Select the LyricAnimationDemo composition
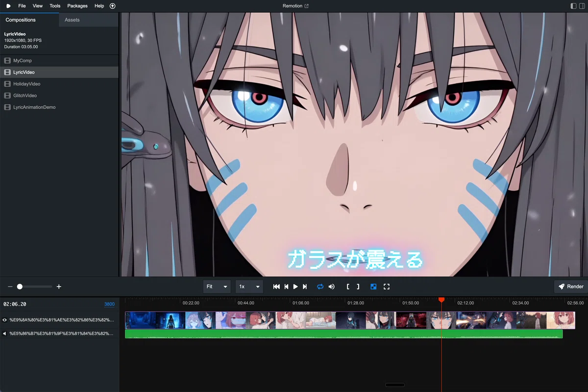This screenshot has height=392, width=588. coord(59,107)
